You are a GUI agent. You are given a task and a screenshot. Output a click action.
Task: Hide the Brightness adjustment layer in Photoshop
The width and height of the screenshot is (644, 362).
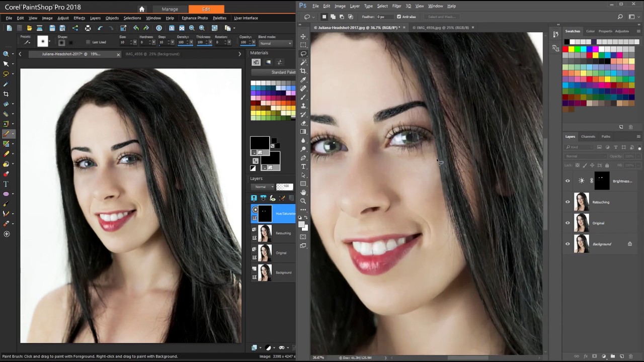click(568, 181)
